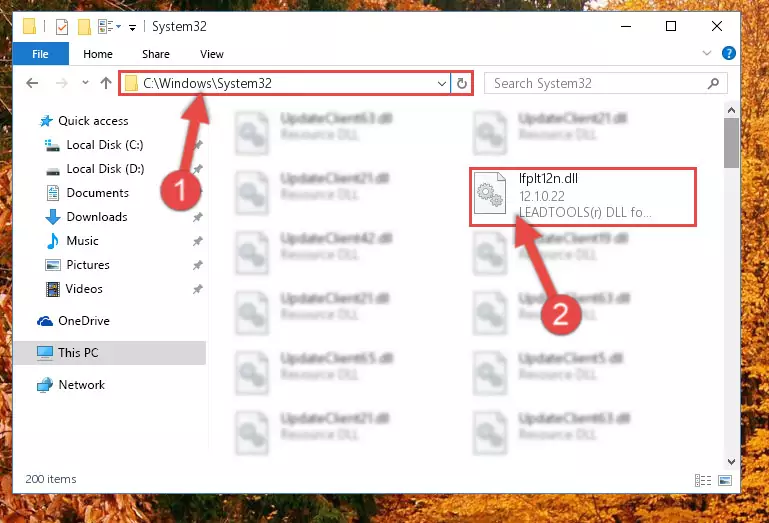
Task: Expand the ribbon with the chevron
Action: tap(707, 53)
